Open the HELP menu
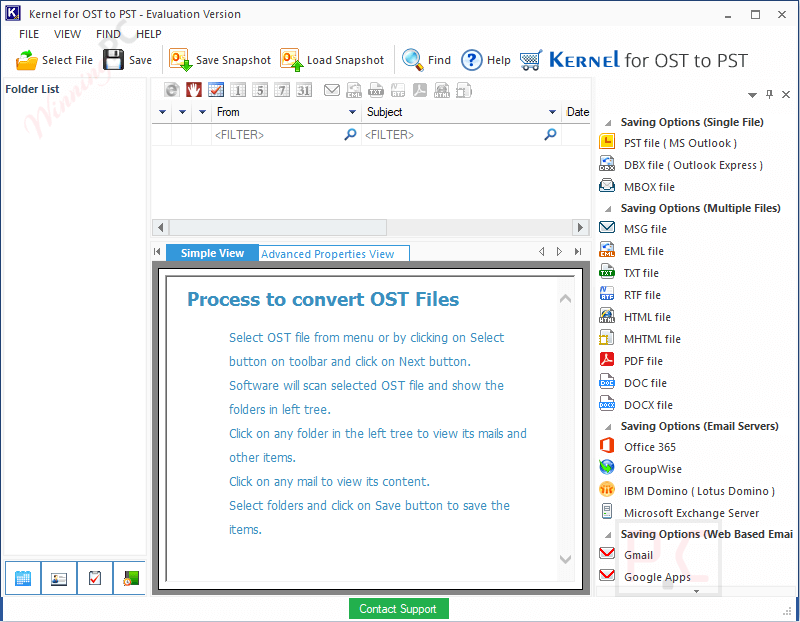Image resolution: width=800 pixels, height=622 pixels. tap(148, 34)
